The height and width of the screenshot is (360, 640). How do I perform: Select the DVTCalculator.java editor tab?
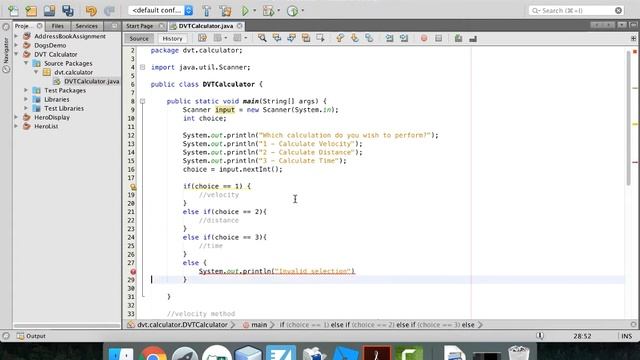point(206,26)
